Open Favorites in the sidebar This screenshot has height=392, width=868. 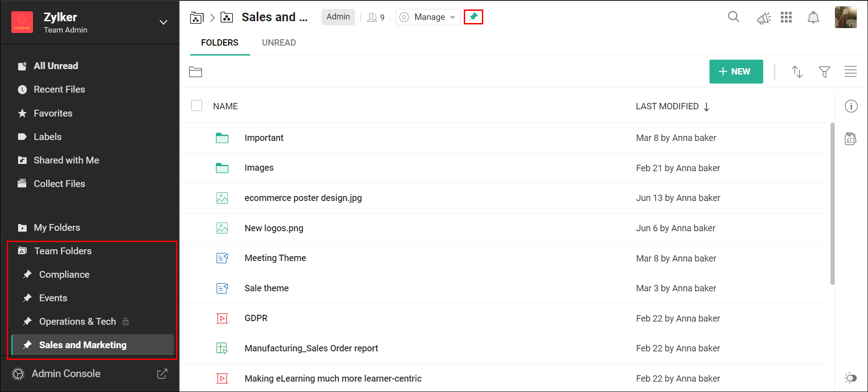coord(53,113)
